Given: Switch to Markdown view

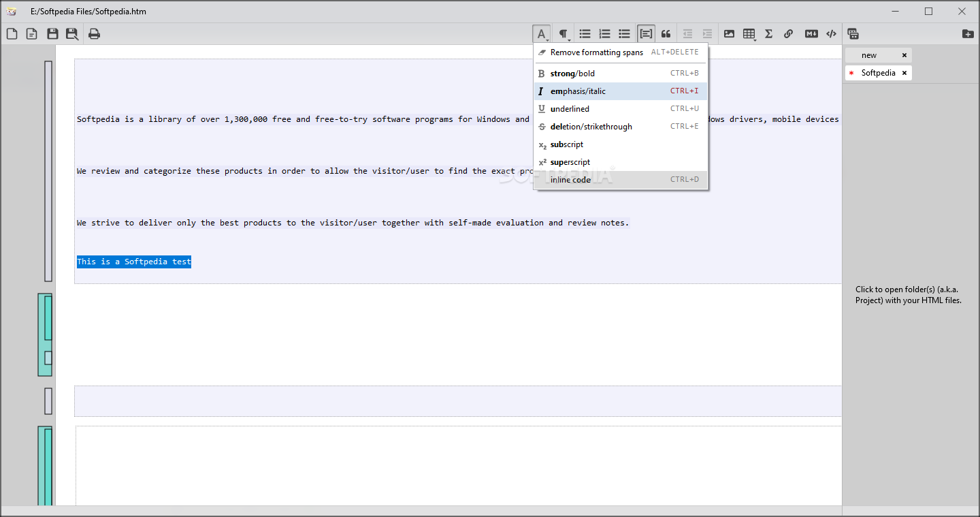Looking at the screenshot, I should point(811,33).
